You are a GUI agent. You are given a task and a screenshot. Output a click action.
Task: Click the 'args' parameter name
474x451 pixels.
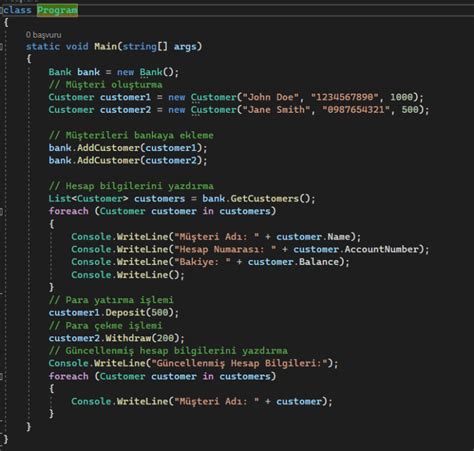pyautogui.click(x=185, y=47)
